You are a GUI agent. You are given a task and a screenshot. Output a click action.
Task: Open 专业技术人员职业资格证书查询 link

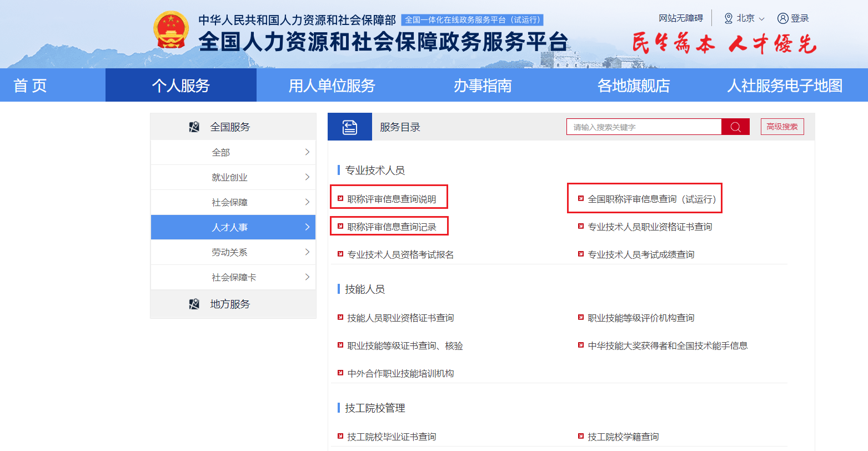click(650, 227)
